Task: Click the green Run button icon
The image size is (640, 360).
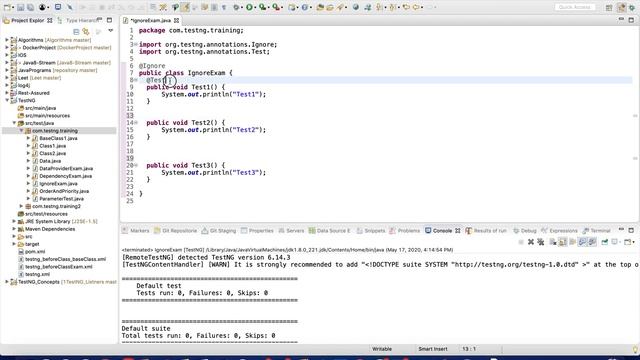Action: [249, 7]
